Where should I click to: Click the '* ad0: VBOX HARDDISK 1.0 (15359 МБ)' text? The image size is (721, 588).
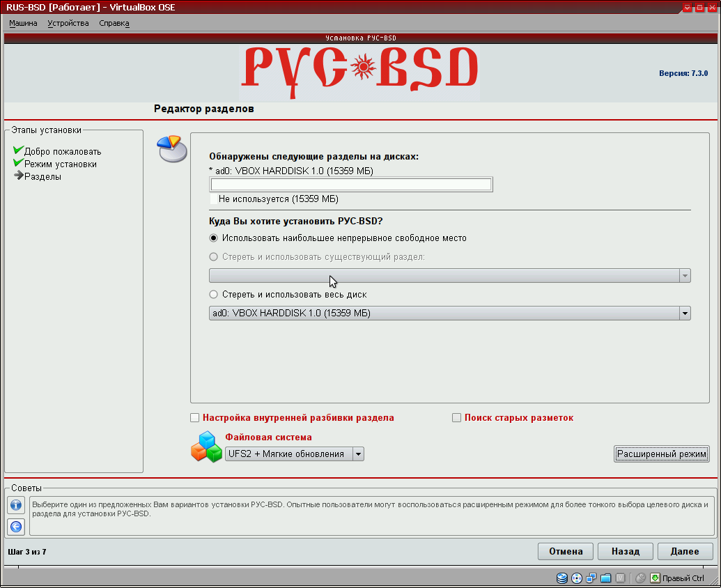point(291,171)
